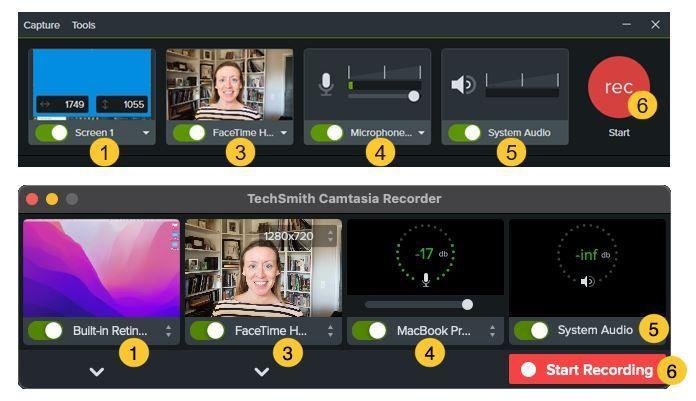
Task: Open the Capture menu
Action: coord(41,25)
